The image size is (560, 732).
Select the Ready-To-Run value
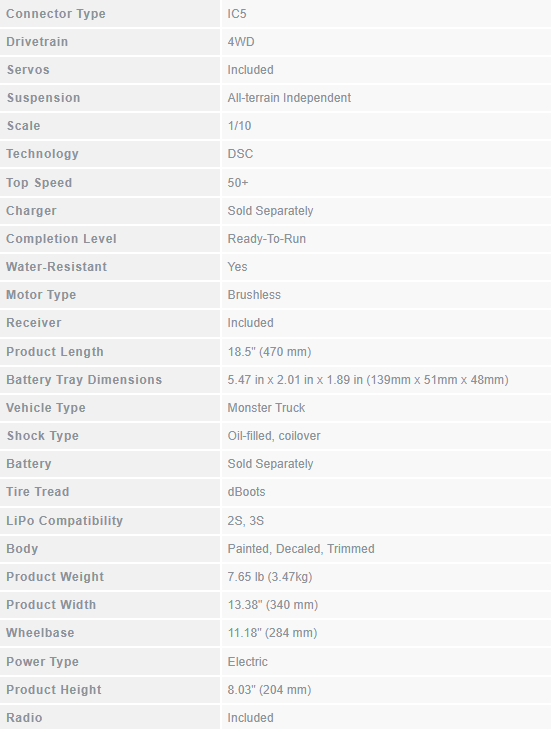tap(266, 239)
